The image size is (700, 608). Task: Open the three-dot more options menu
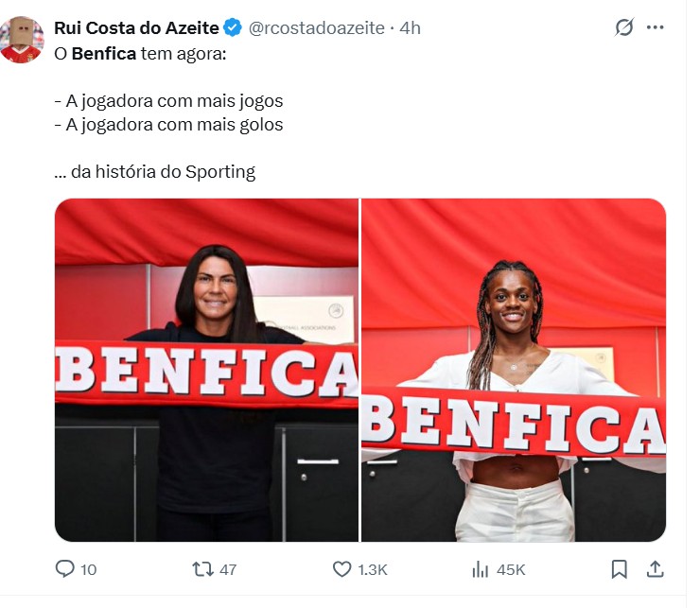pyautogui.click(x=655, y=27)
